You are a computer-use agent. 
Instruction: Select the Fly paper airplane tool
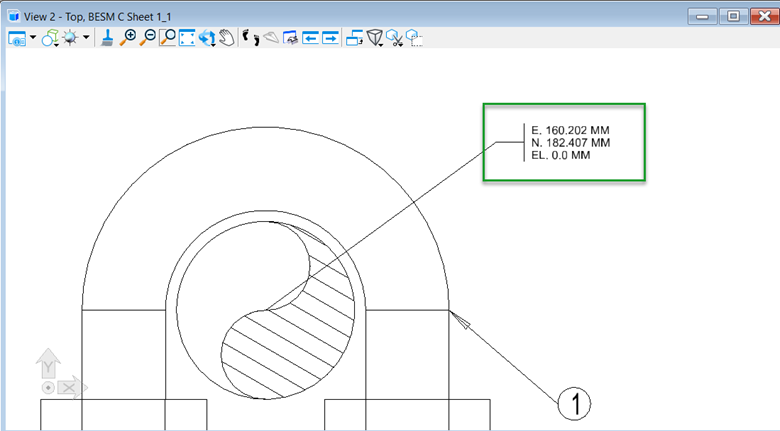click(x=271, y=38)
